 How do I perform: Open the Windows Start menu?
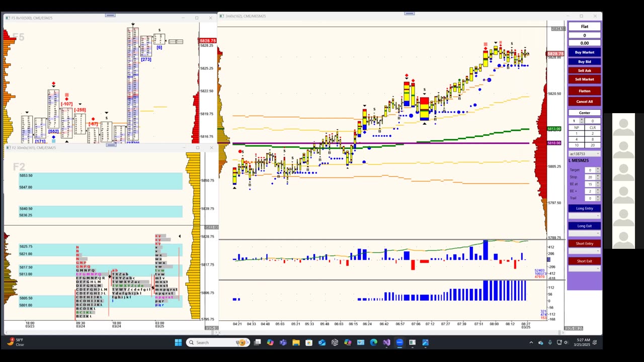178,342
